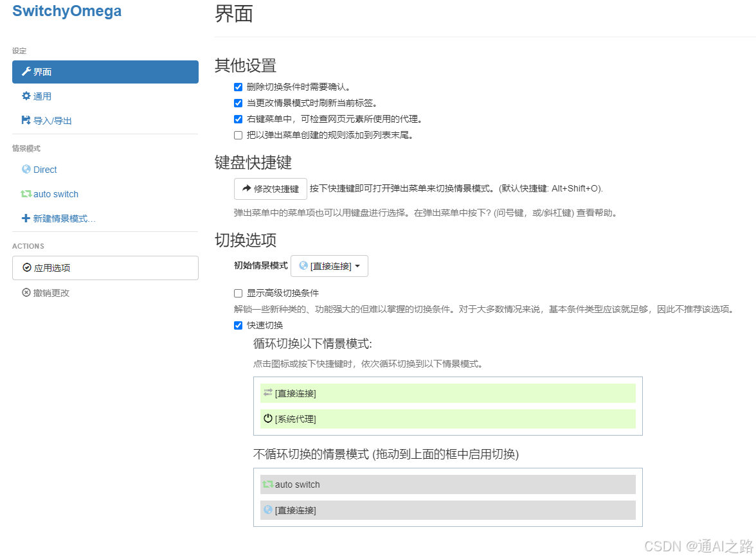Click 撤销更改 to revert changes
This screenshot has width=756, height=559.
tap(105, 292)
